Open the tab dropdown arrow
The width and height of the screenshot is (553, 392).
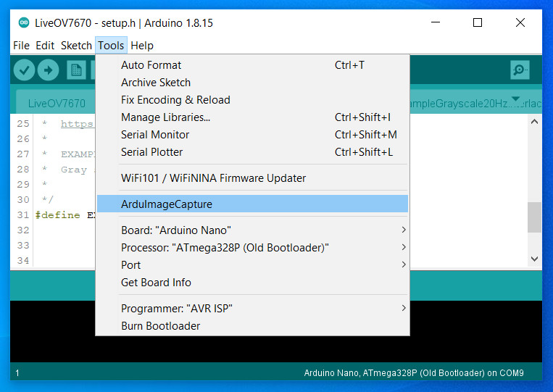click(x=516, y=99)
